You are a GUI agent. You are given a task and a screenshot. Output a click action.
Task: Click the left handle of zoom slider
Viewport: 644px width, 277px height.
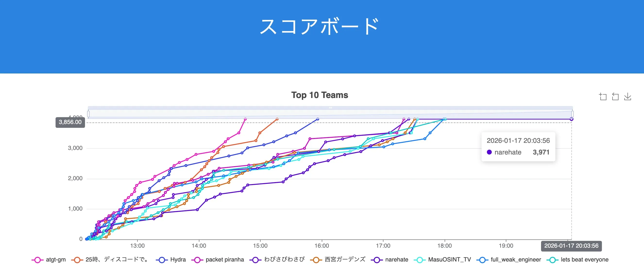(88, 114)
